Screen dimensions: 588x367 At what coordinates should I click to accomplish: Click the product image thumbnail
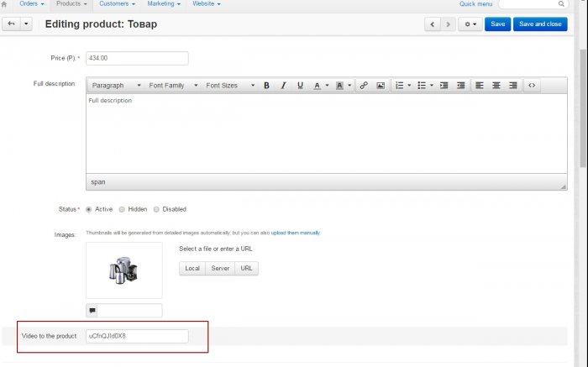click(124, 270)
